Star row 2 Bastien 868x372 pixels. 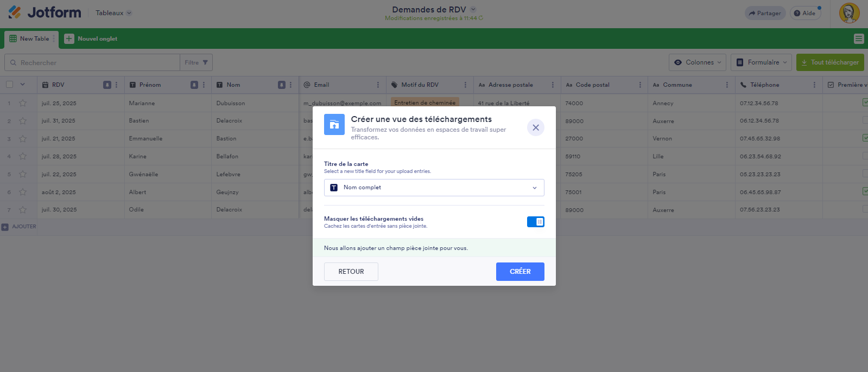click(x=23, y=121)
